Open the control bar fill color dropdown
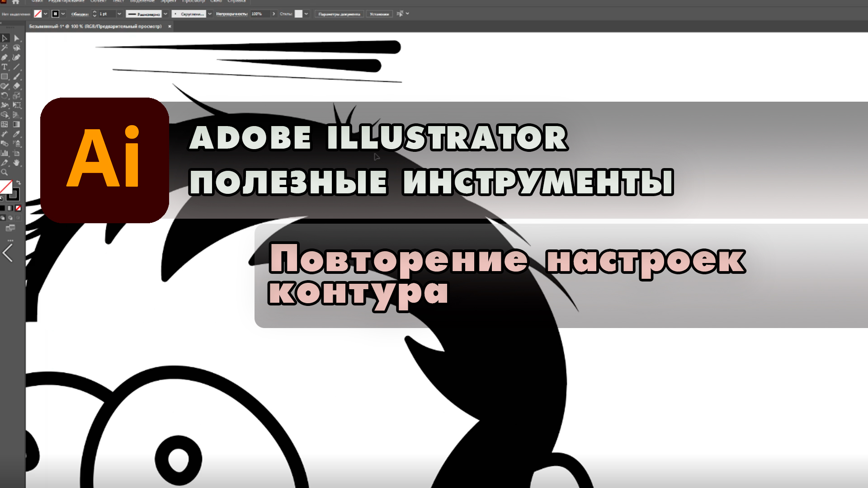The width and height of the screenshot is (868, 488). click(45, 14)
